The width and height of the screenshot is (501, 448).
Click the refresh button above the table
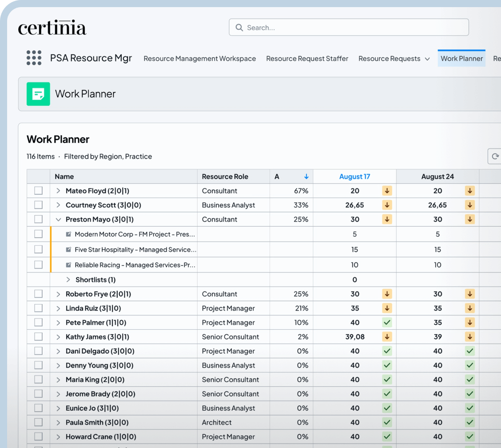(x=494, y=156)
